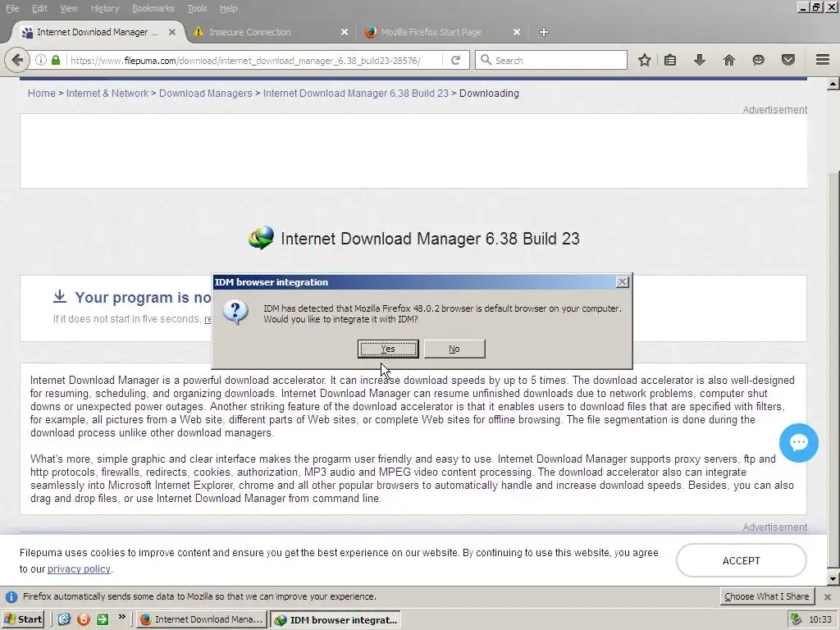Close the Internet Download Manager tab
Viewport: 840px width, 630px height.
[172, 32]
